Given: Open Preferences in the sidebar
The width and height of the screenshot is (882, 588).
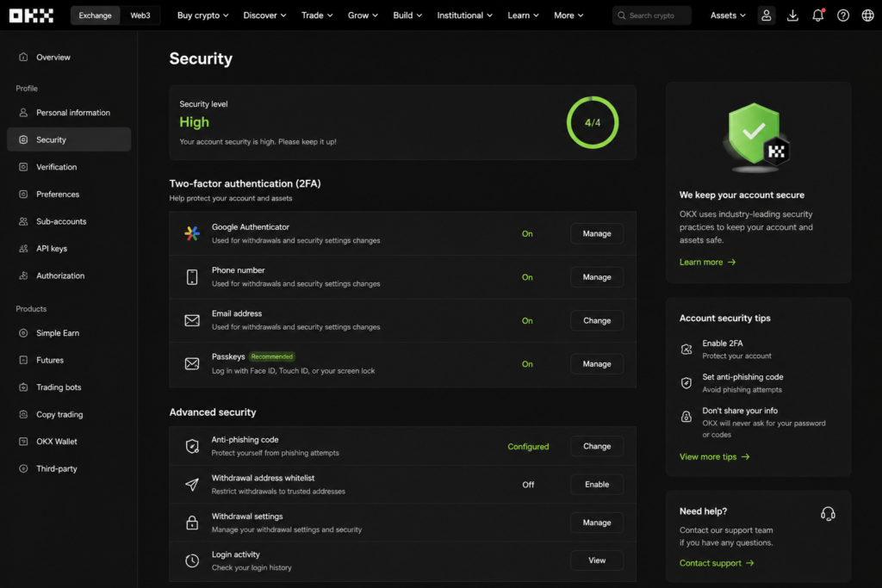Looking at the screenshot, I should click(x=69, y=194).
